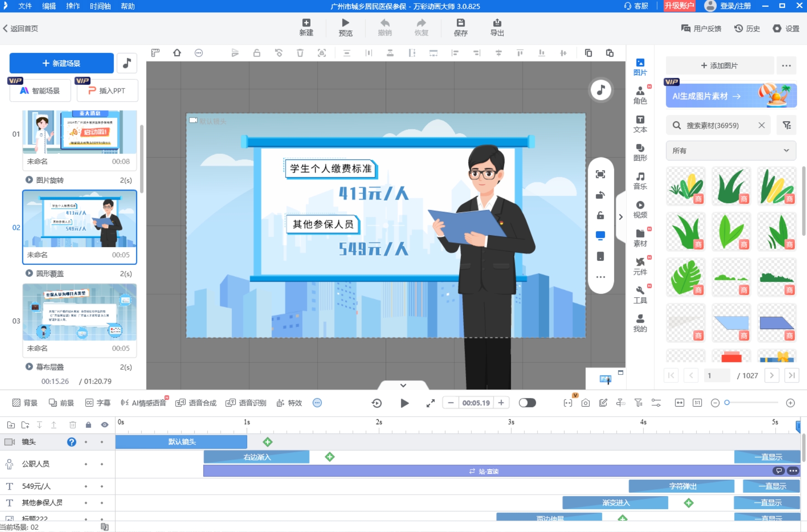Open the 所有 category dropdown
The width and height of the screenshot is (807, 532).
730,150
